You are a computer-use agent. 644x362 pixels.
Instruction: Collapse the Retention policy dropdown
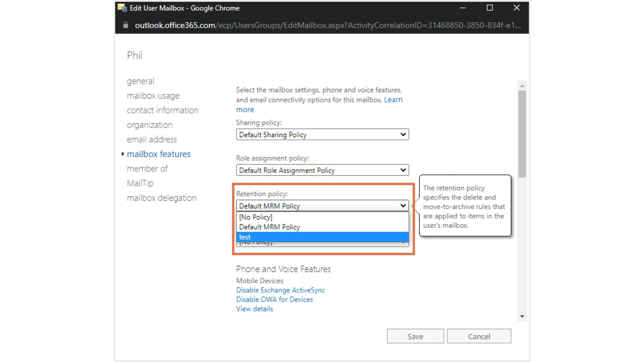322,206
